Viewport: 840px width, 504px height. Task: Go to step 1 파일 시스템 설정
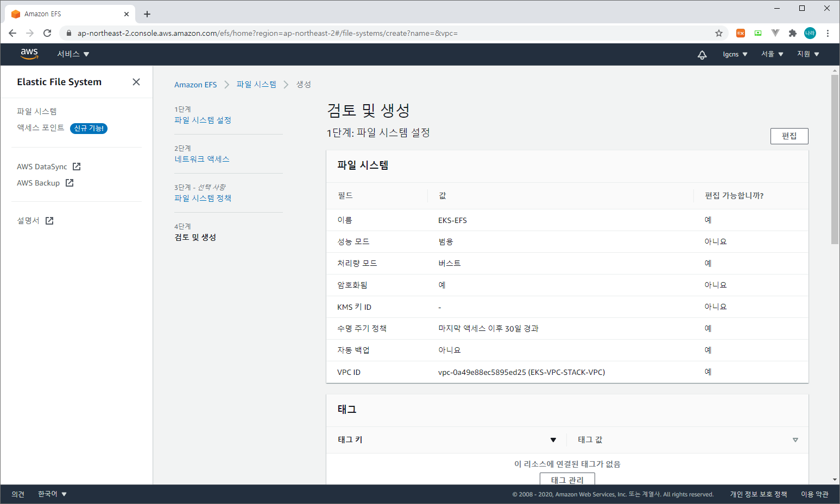click(x=203, y=120)
